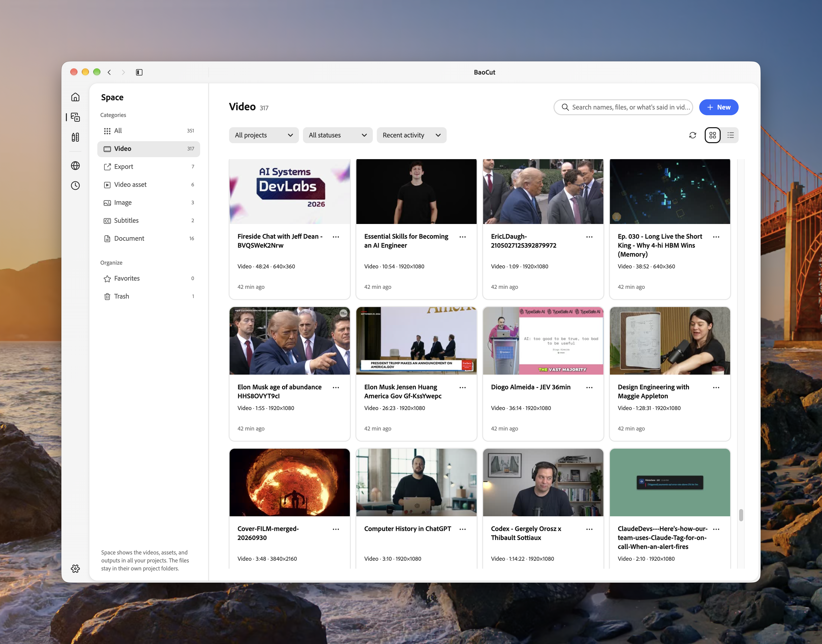
Task: Open the clock history icon
Action: coord(75,186)
